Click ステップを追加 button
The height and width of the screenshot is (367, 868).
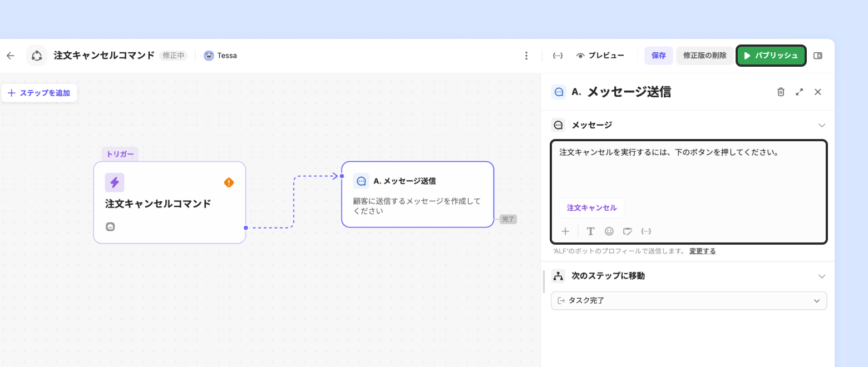point(39,93)
